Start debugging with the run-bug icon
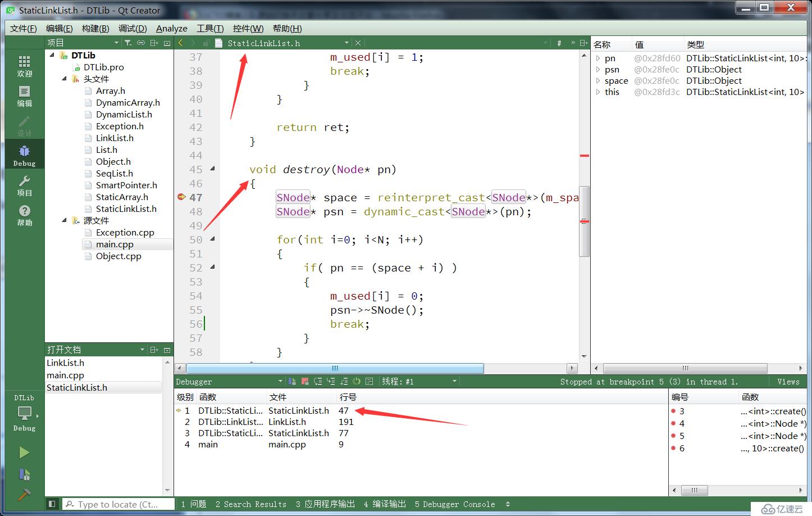812x516 pixels. (24, 474)
